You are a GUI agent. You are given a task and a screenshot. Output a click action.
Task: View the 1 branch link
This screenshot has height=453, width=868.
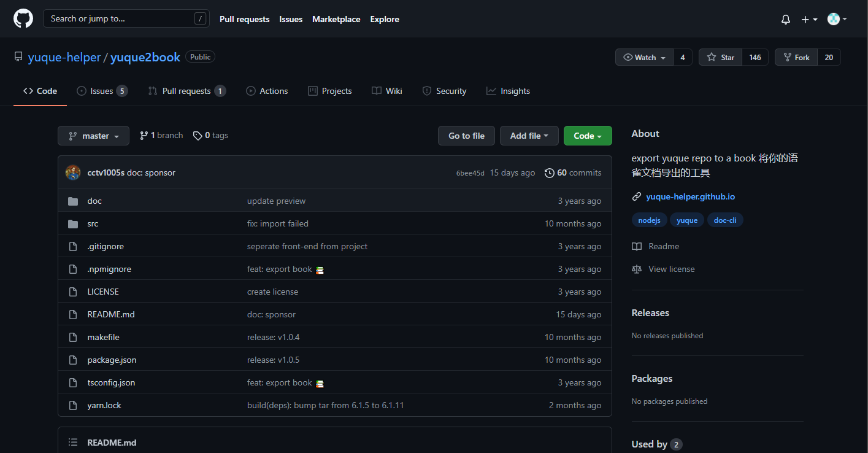click(x=161, y=135)
